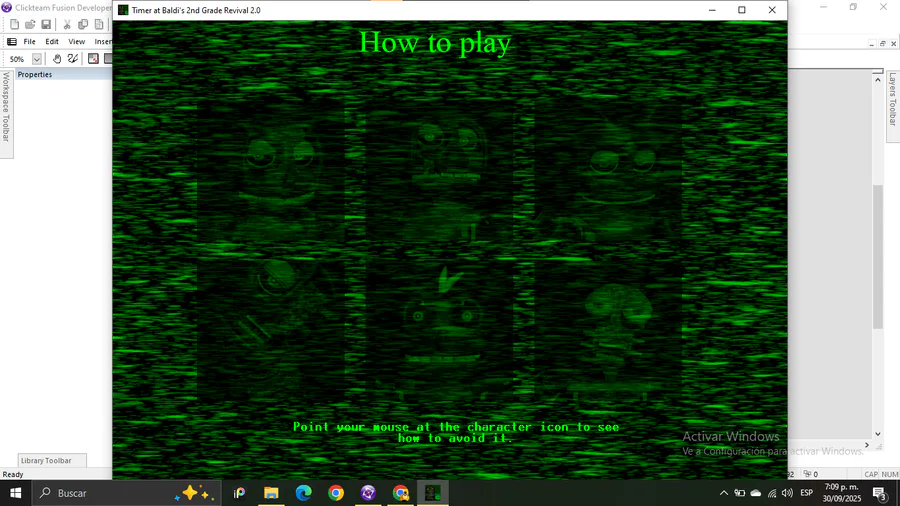900x506 pixels.
Task: Open the Library Toolbar tab
Action: pyautogui.click(x=52, y=460)
